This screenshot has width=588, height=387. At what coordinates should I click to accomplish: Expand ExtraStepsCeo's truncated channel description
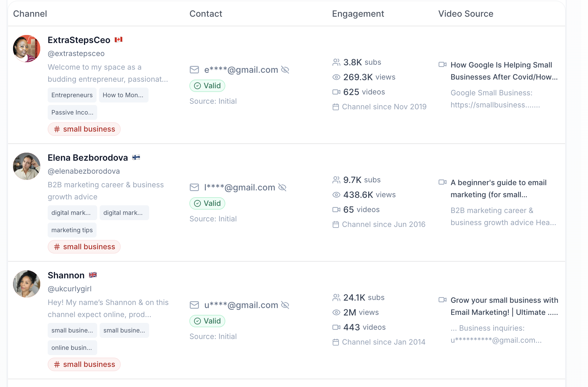(108, 73)
